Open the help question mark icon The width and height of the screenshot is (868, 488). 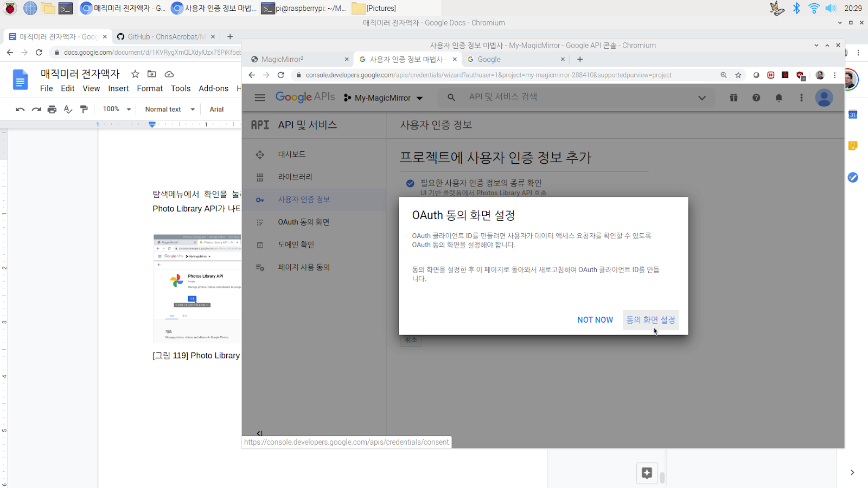click(x=756, y=98)
